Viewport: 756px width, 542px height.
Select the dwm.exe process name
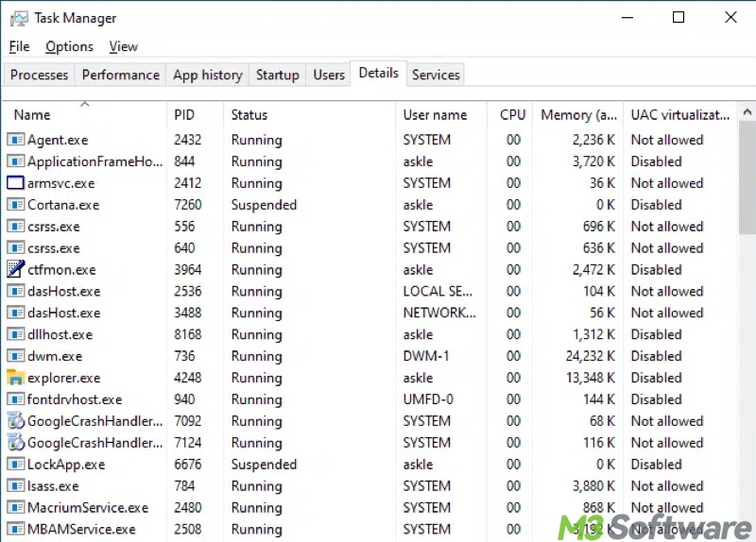[x=55, y=357]
